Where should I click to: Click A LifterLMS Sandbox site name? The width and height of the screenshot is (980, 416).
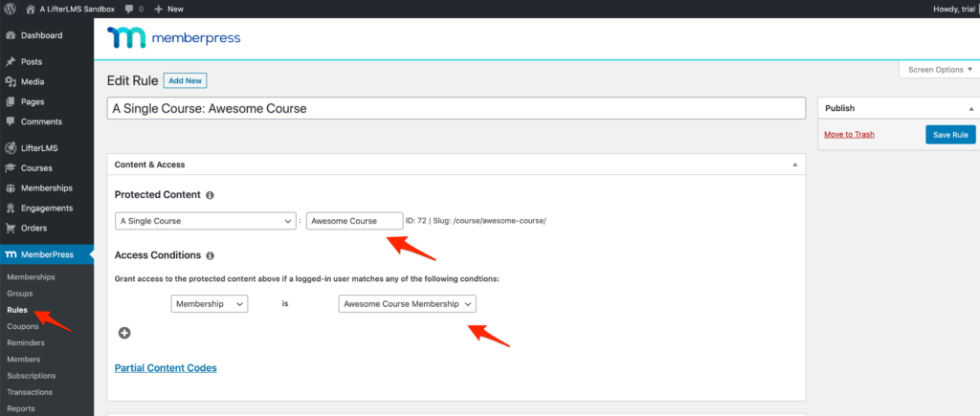pyautogui.click(x=78, y=9)
